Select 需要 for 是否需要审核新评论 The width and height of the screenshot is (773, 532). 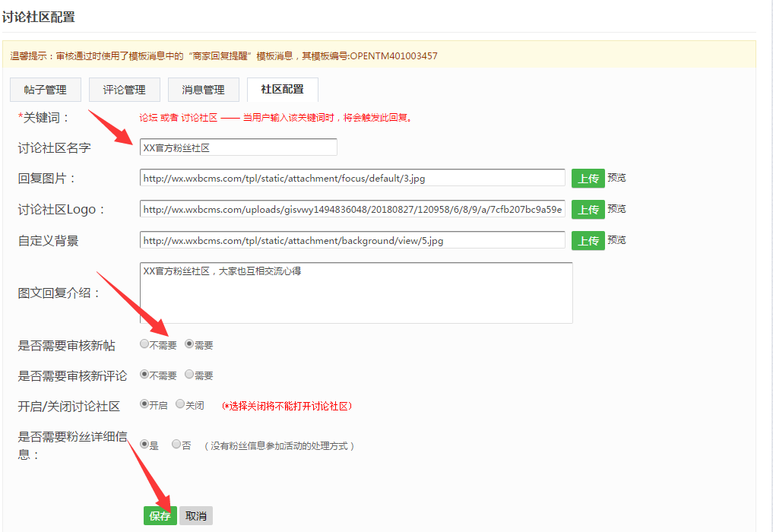coord(188,374)
